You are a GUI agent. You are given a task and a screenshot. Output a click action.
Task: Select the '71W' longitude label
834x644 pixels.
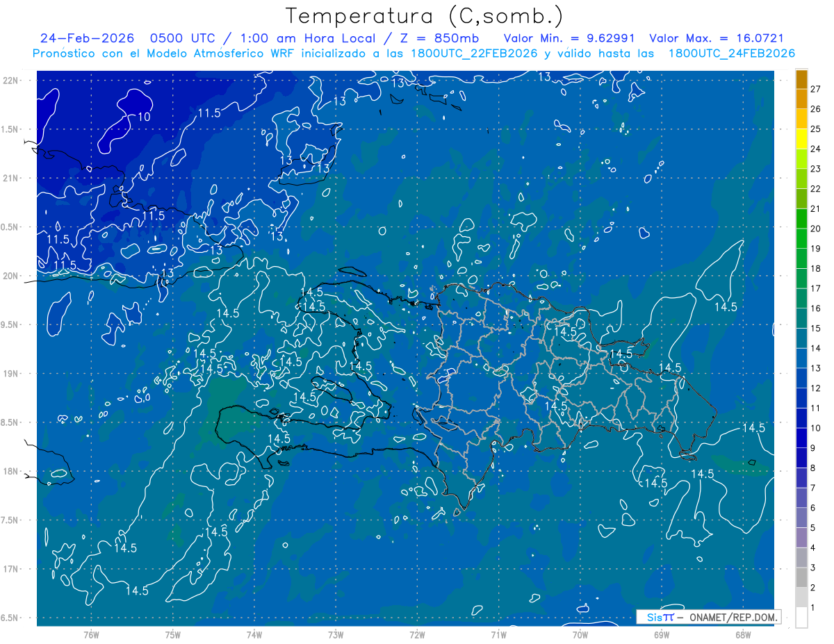(498, 635)
